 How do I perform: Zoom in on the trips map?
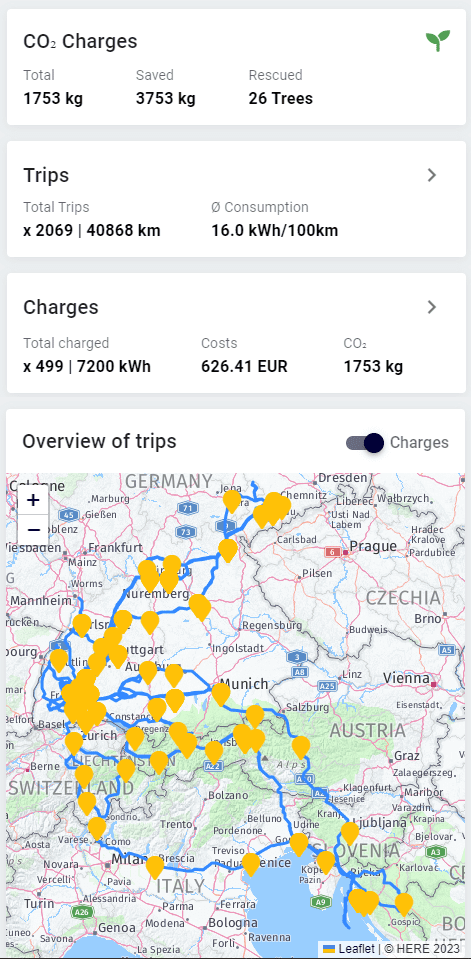point(33,500)
